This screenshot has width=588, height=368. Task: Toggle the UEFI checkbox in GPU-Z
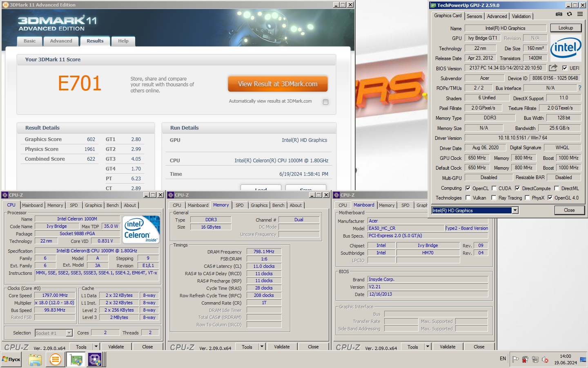click(565, 68)
